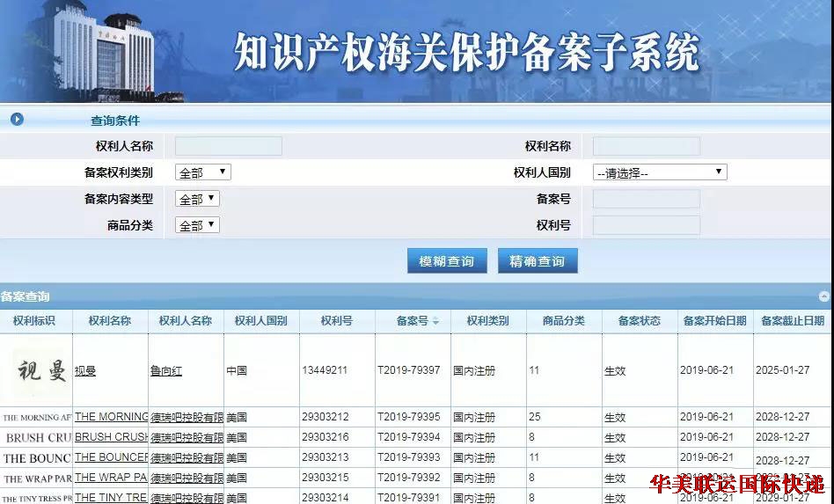Focus the 权利名称 input field
The height and width of the screenshot is (504, 834).
647,146
